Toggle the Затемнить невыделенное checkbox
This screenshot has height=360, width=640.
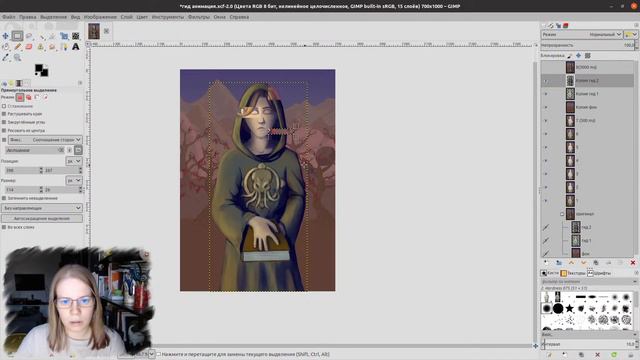(4, 198)
